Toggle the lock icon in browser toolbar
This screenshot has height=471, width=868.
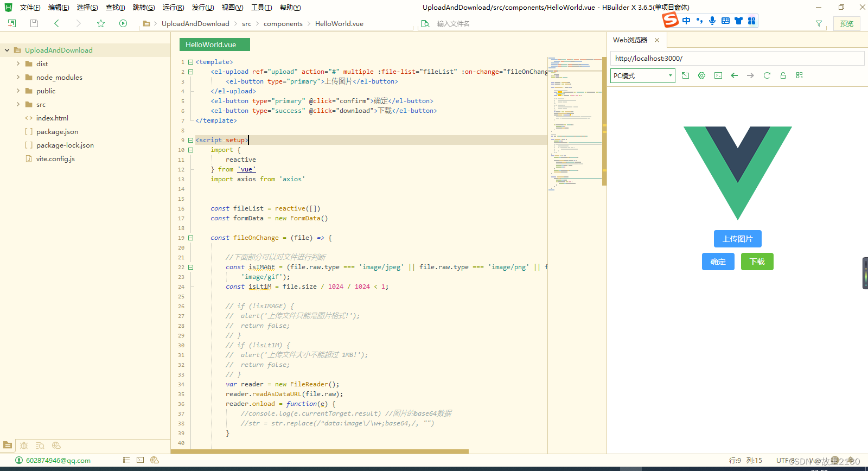pos(783,75)
